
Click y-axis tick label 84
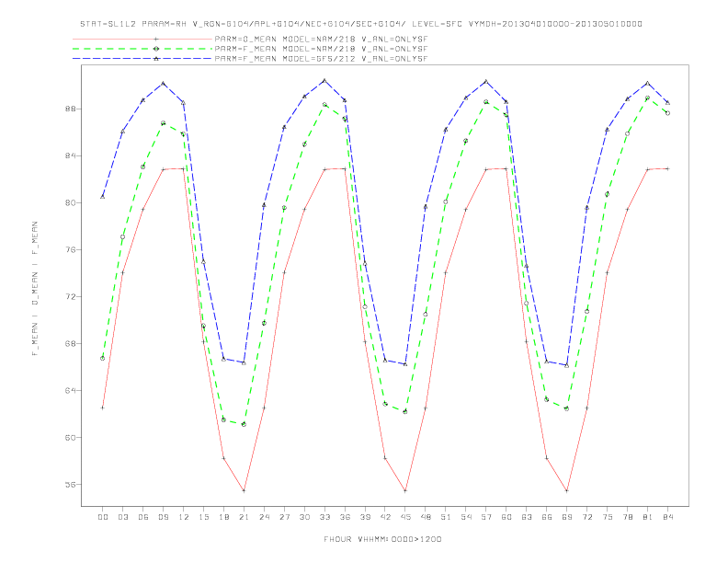[71, 156]
